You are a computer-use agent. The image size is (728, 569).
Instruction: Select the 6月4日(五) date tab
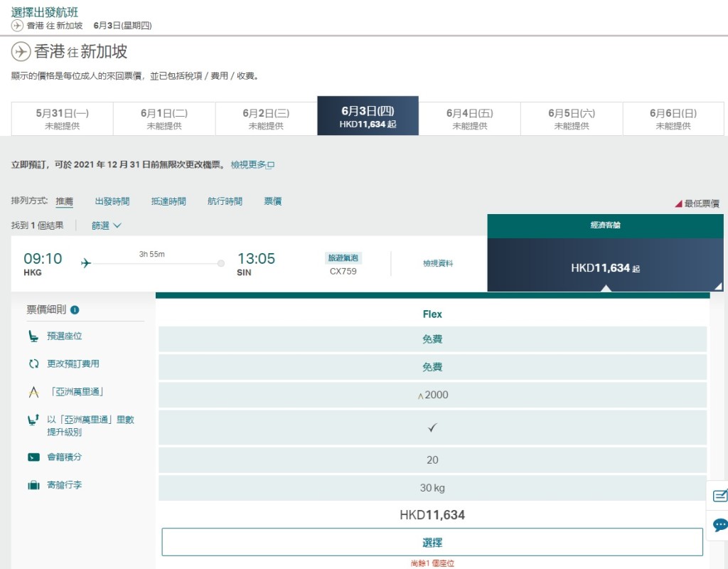(469, 119)
